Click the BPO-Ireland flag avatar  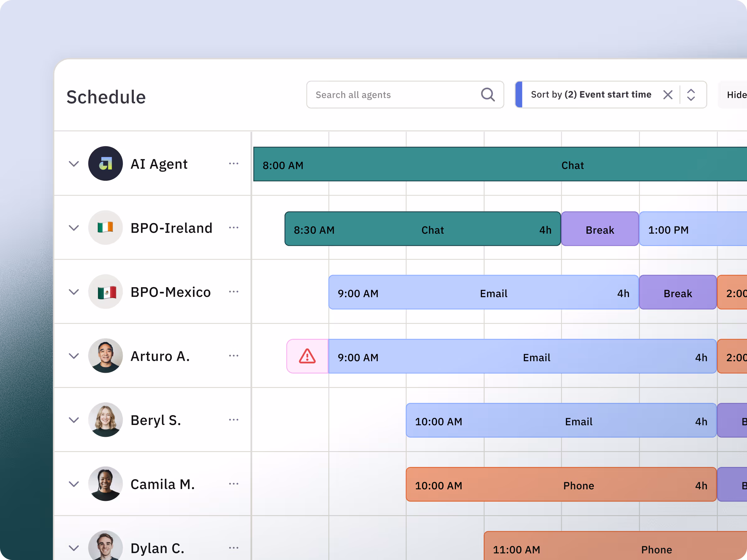pos(106,228)
